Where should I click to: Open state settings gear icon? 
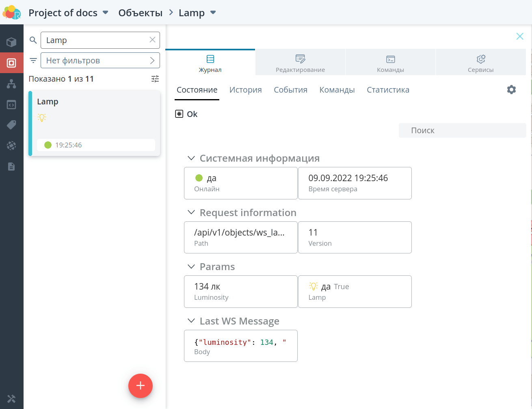pos(511,90)
